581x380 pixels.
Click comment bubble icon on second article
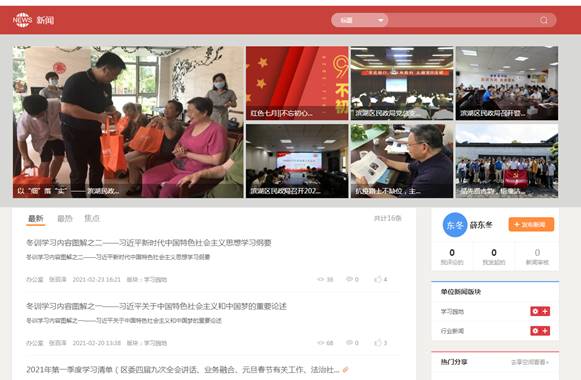tap(349, 343)
